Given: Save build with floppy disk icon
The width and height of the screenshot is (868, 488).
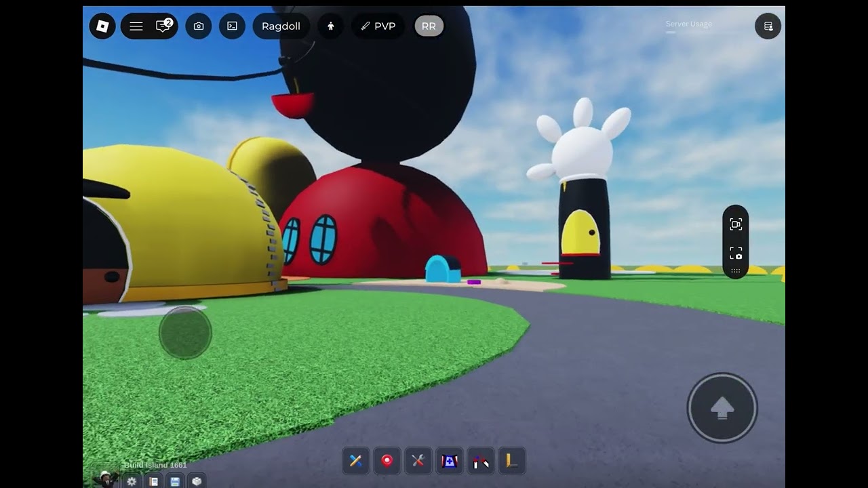Looking at the screenshot, I should coord(175,481).
